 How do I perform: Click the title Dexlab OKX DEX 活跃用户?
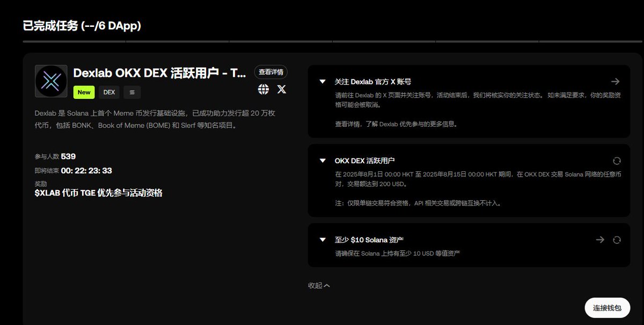(159, 73)
